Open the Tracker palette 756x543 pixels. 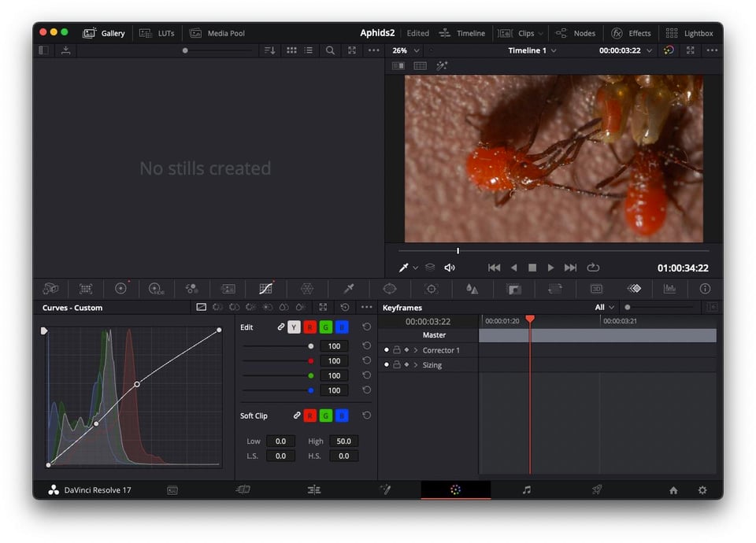[x=432, y=289]
